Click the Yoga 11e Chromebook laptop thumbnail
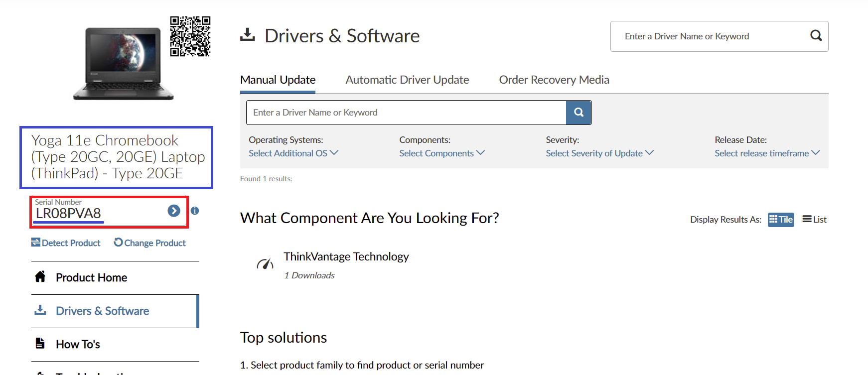The width and height of the screenshot is (868, 375). 123,63
